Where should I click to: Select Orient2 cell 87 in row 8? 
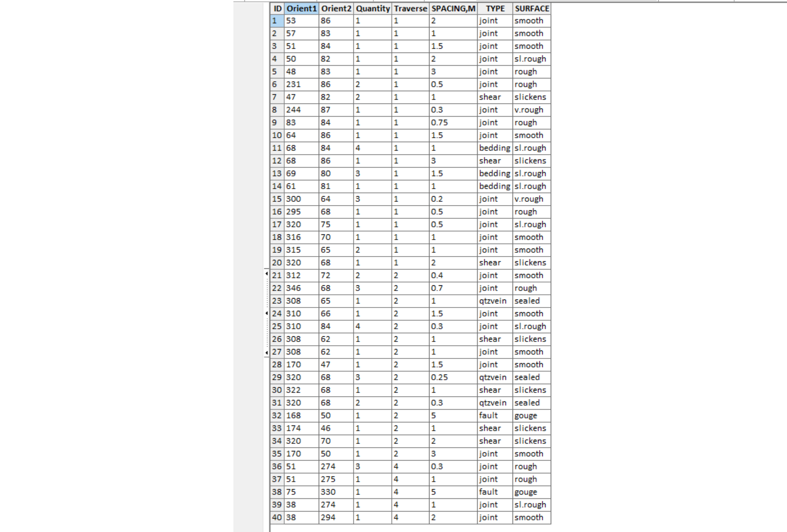[x=336, y=110]
